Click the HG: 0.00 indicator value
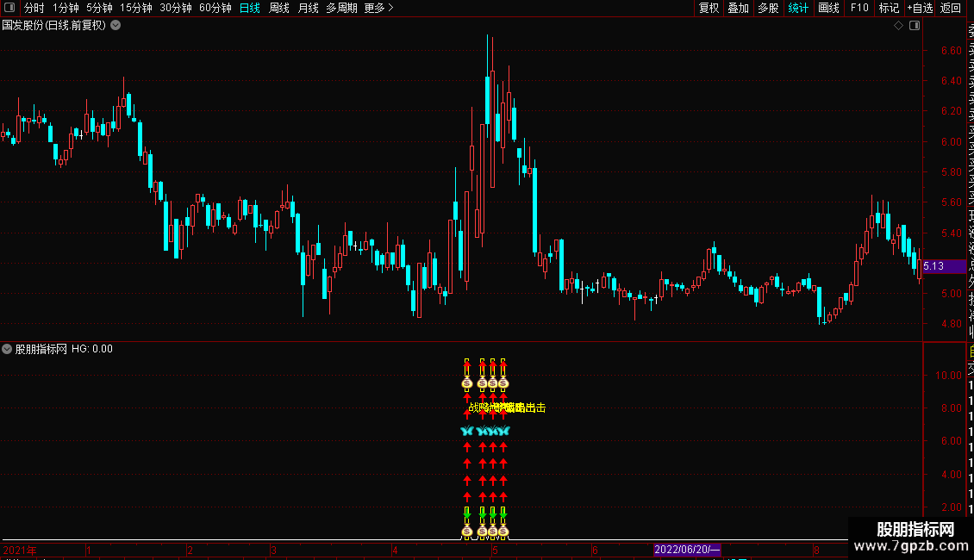The image size is (974, 560). [92, 349]
